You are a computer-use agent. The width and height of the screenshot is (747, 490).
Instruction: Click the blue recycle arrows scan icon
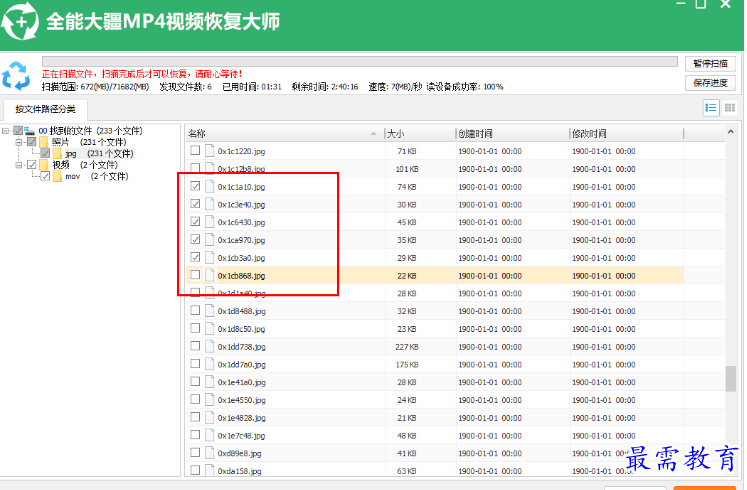point(16,76)
